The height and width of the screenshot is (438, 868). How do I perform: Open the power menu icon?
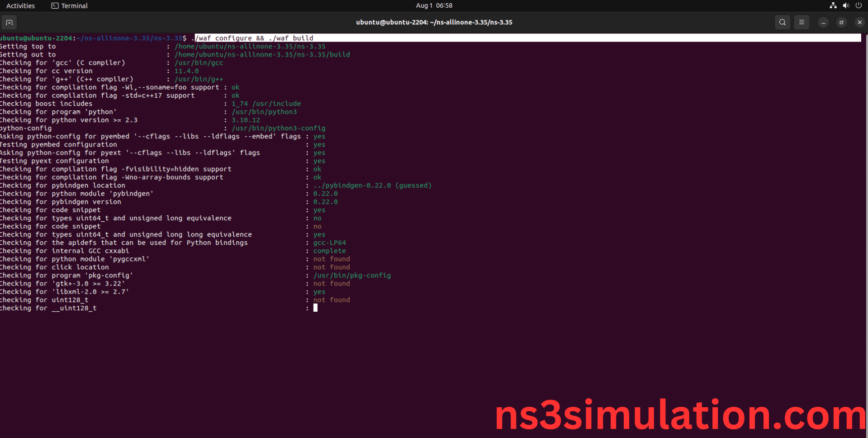tap(859, 6)
